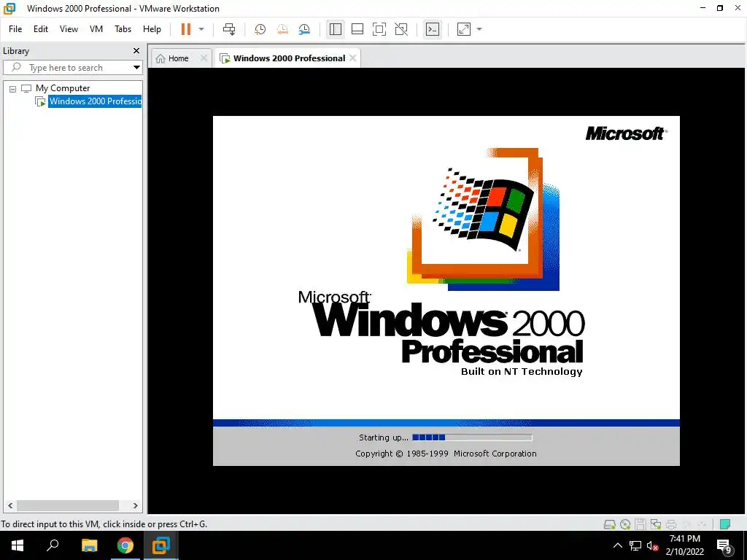Click the teal message log icon

pos(725,524)
